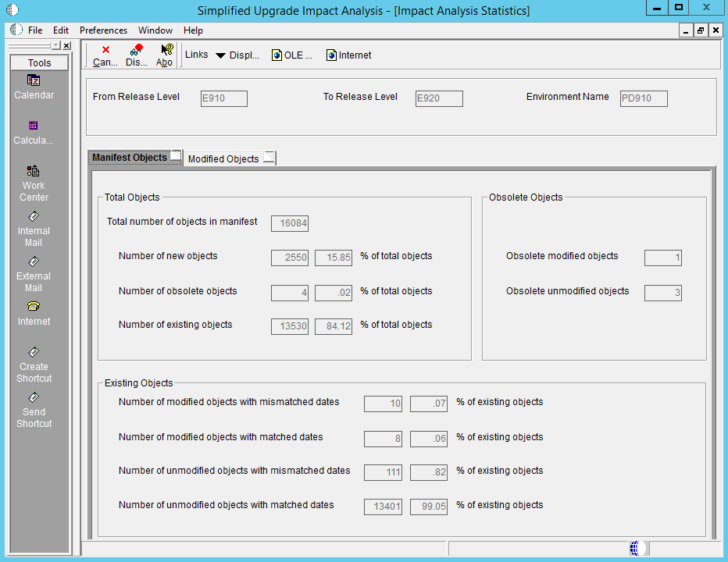Click the Send Shortcut icon
The image size is (728, 562).
coord(34,397)
